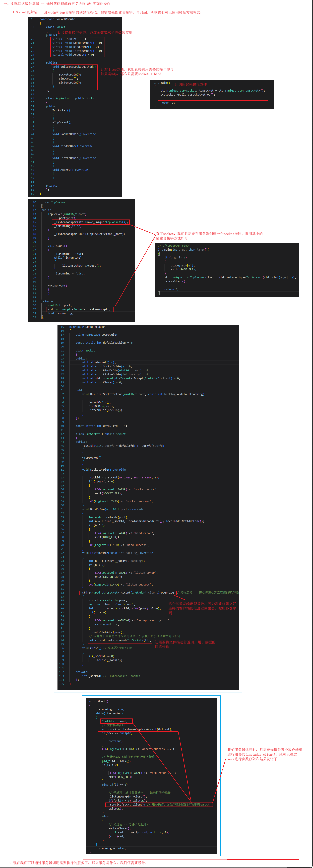313x868 pixels.
Task: Click the line 'int _sockfd; // listensockfd, sockfd'
Action: [x=111, y=676]
